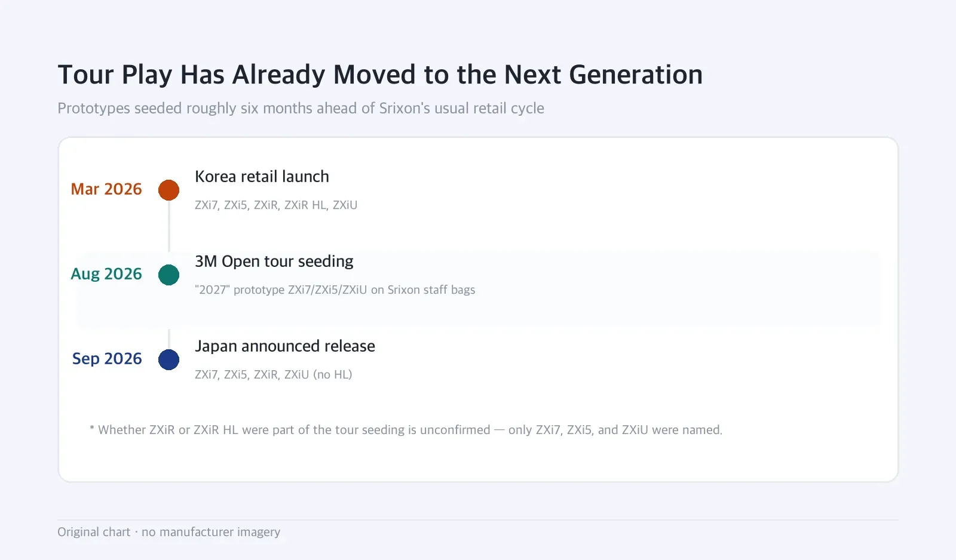Click the vertical line between Mar and Aug
This screenshot has width=956, height=560.
tap(169, 226)
